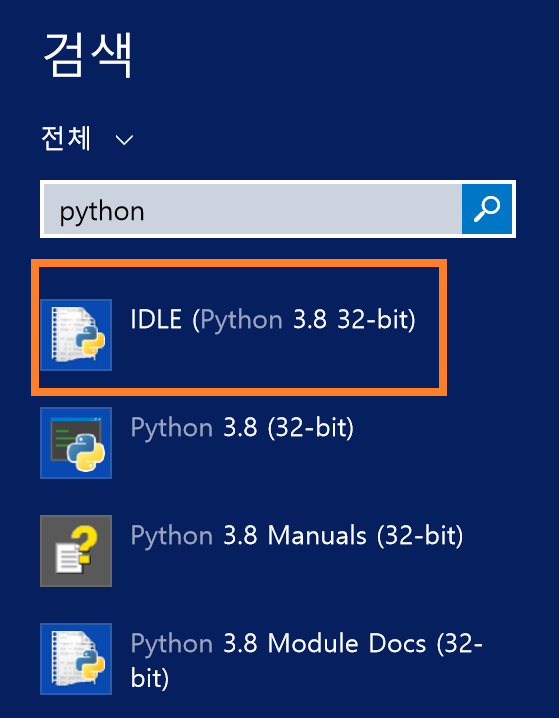Image resolution: width=559 pixels, height=718 pixels.
Task: Select the Python 3.8 (32-bit) result text
Action: pyautogui.click(x=242, y=428)
